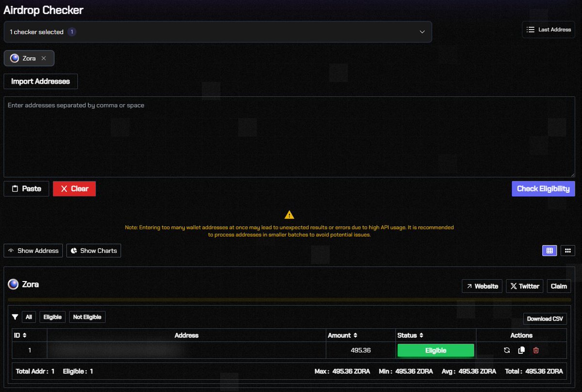Click the Actions column header

[521, 335]
